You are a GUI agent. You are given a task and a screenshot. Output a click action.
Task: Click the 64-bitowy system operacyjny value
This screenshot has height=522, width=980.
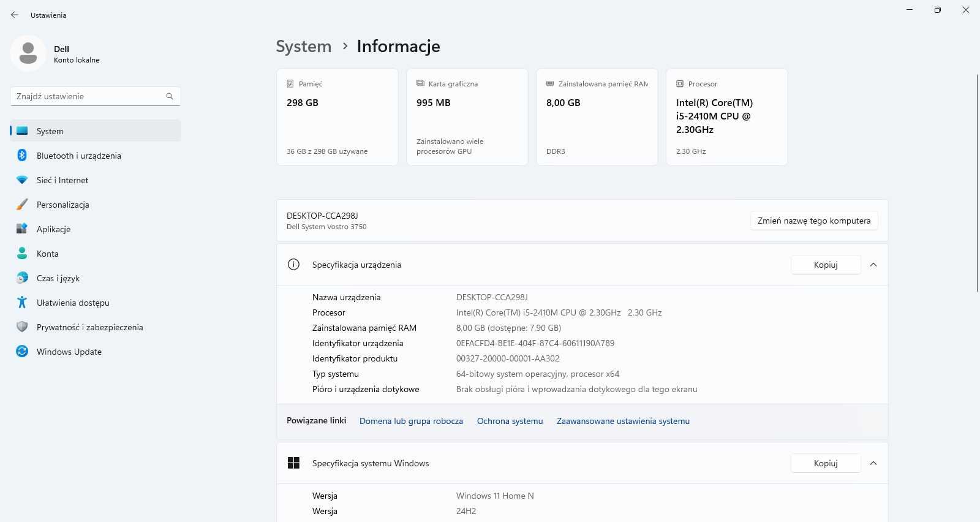tap(538, 374)
